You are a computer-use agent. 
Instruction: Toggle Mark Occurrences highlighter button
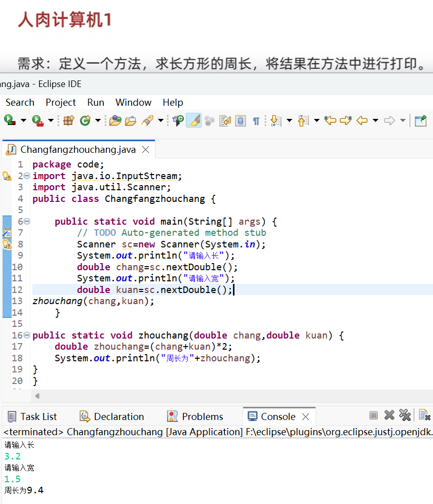(194, 120)
